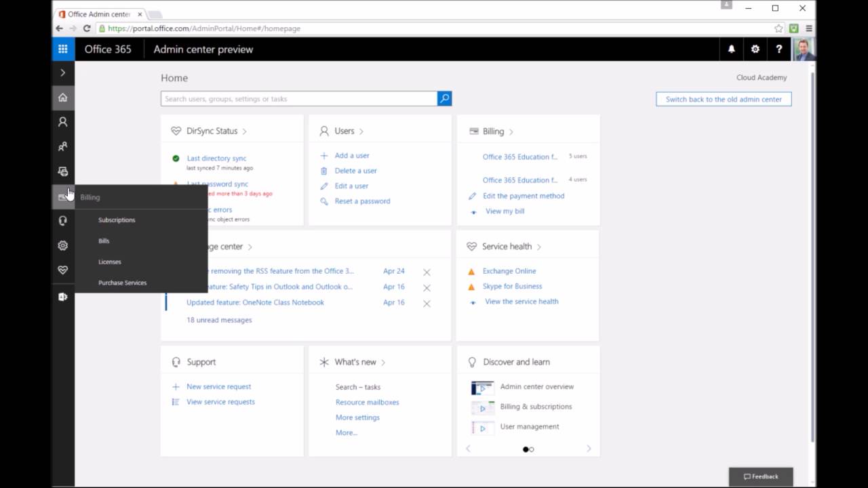Switch back to the old admin center

pos(724,99)
